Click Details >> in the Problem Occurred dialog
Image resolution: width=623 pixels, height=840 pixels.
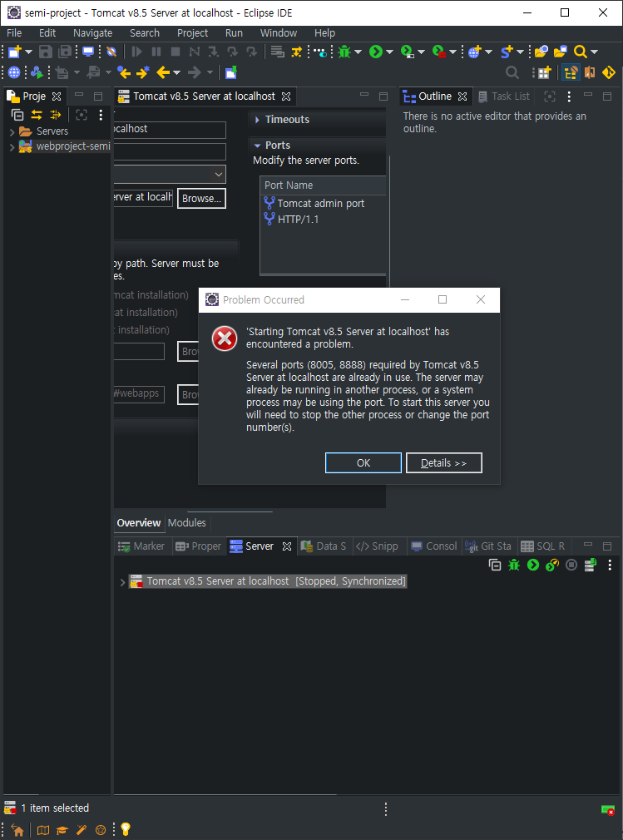click(x=444, y=463)
